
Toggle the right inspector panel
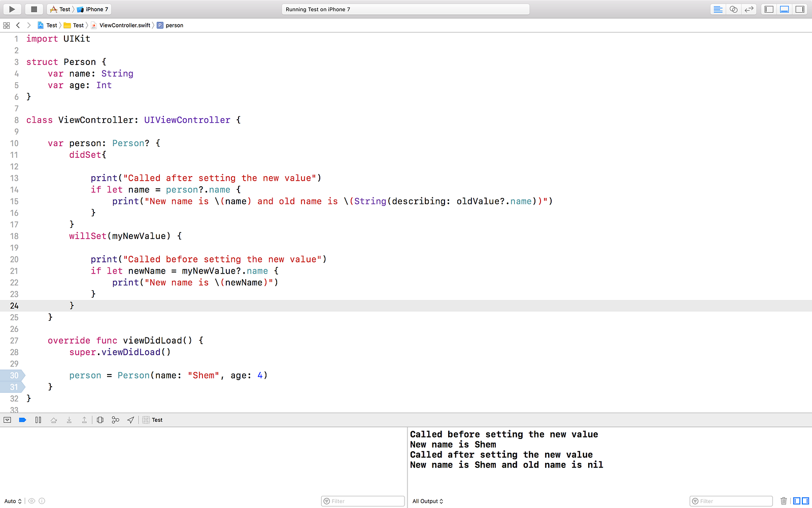[800, 9]
